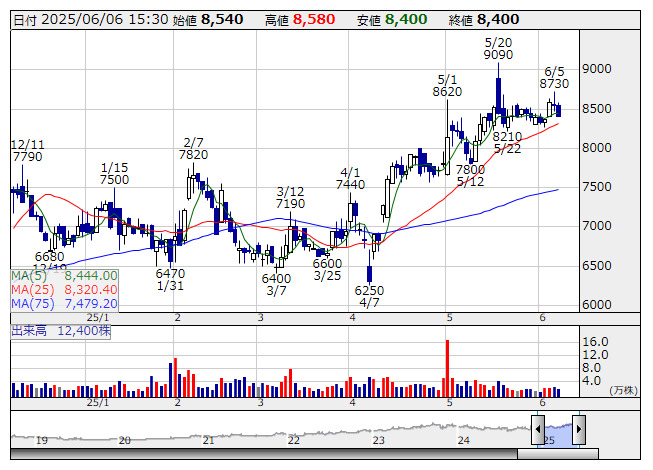Viewport: 653px width, 470px height.
Task: Click the 4/7 6250 low annotation
Action: (x=369, y=296)
